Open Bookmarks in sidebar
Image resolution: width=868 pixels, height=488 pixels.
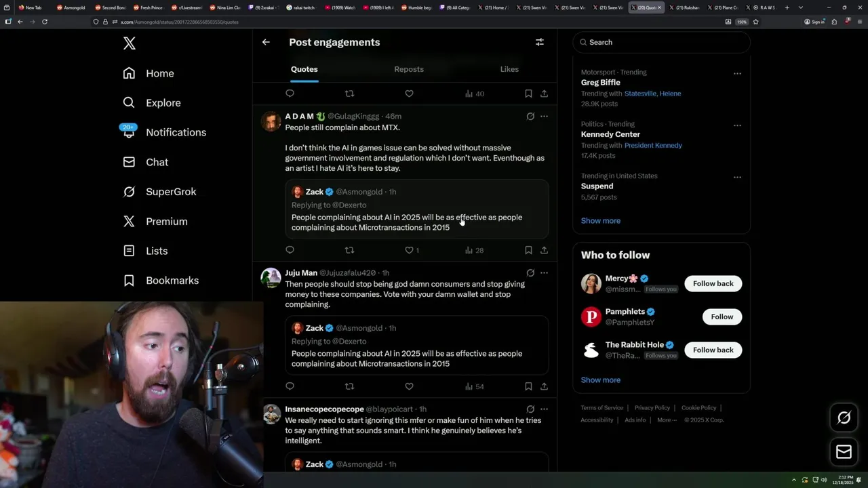pos(161,281)
